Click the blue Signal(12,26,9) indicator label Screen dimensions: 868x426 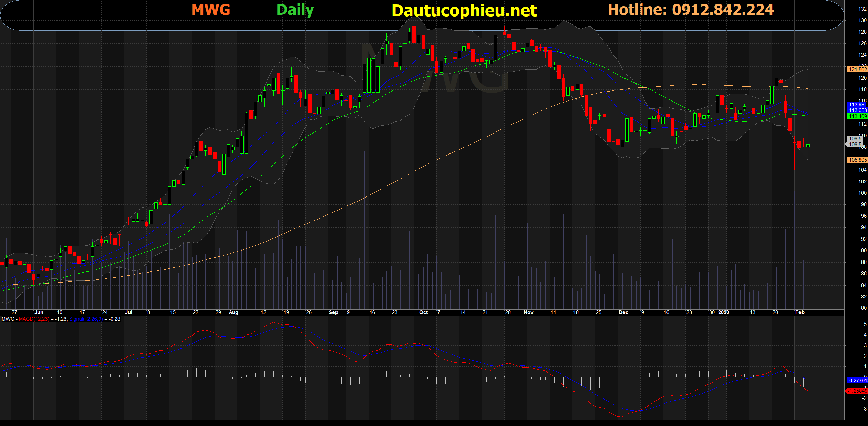(86, 319)
